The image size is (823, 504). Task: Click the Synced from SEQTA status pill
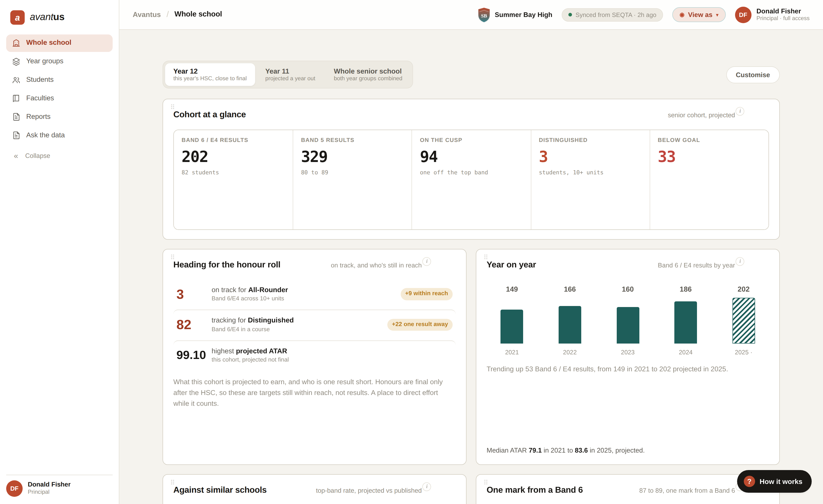(x=612, y=15)
